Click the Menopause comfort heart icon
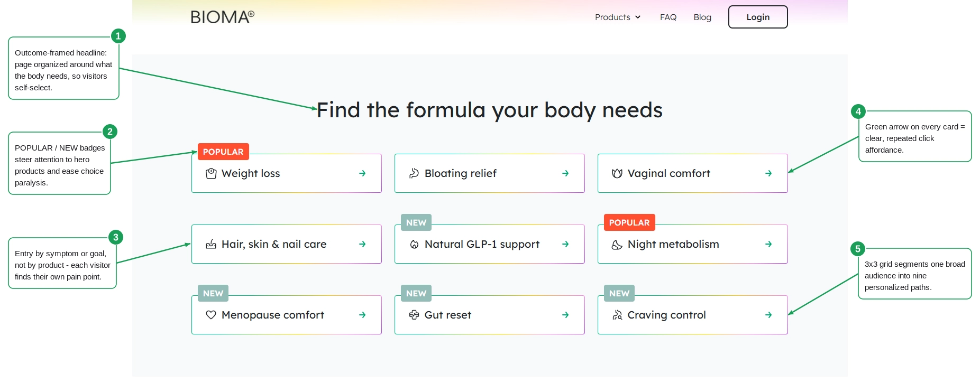The width and height of the screenshot is (980, 383). (211, 315)
